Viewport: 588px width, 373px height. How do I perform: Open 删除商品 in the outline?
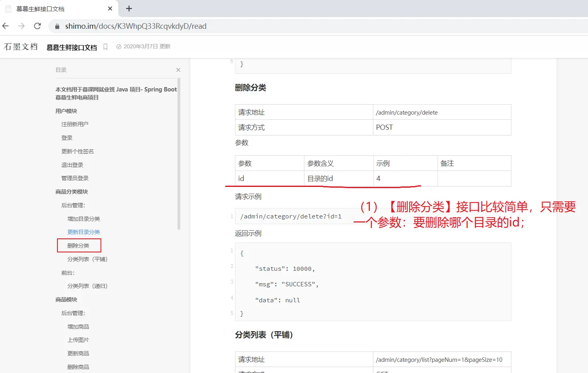click(x=78, y=367)
